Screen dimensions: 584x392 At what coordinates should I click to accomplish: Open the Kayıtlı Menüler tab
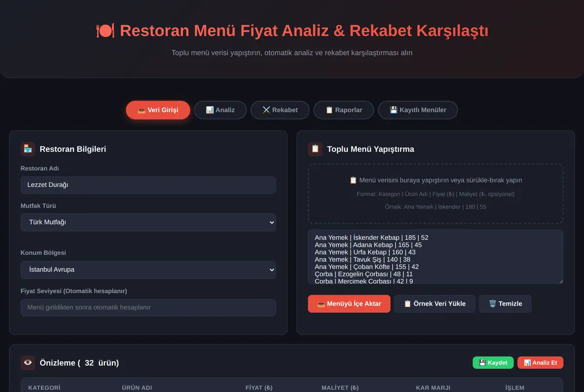[x=418, y=110]
